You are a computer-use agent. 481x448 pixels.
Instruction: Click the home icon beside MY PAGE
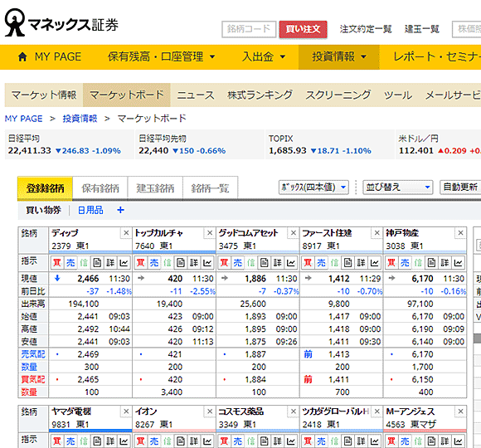(22, 56)
